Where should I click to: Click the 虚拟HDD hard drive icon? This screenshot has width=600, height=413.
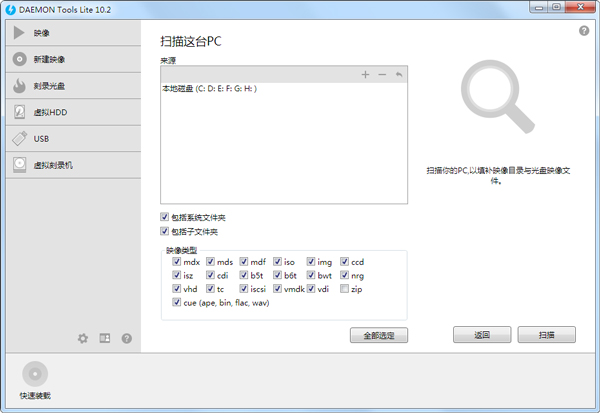click(20, 112)
